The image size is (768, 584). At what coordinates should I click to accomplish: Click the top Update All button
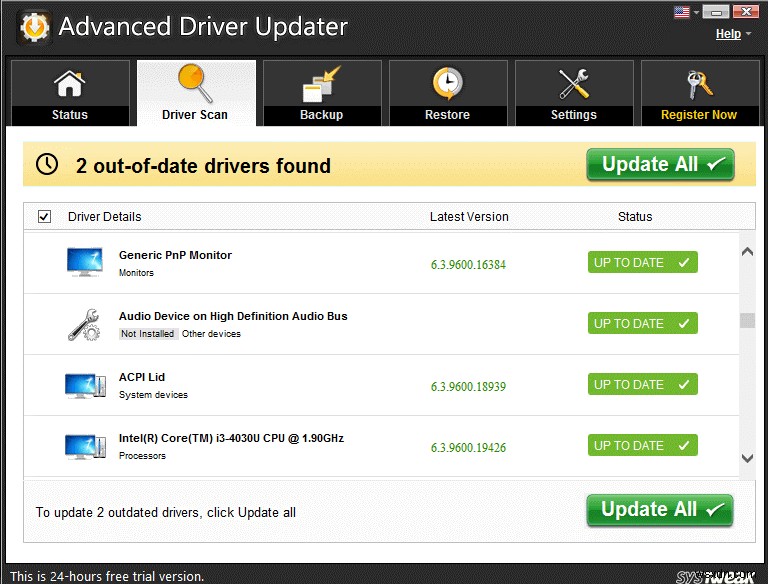[660, 165]
